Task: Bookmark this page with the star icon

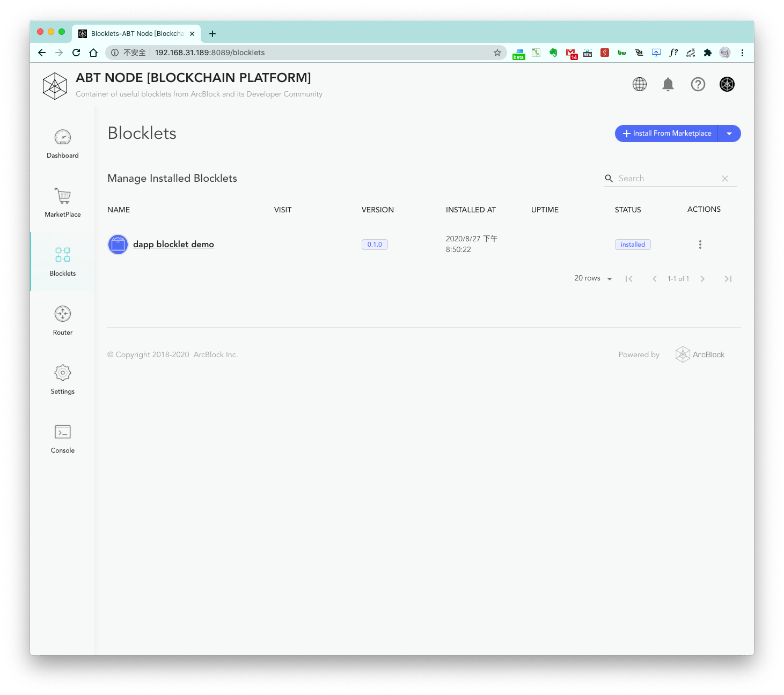Action: 497,53
